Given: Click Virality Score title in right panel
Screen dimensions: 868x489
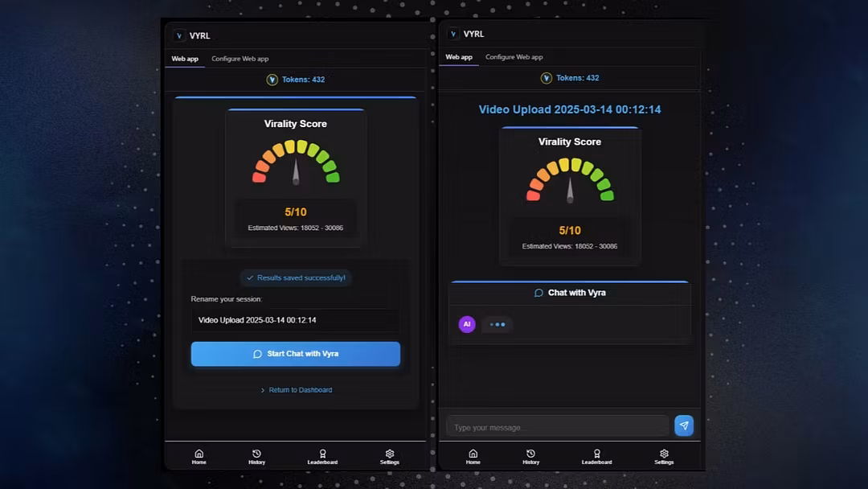Looking at the screenshot, I should tap(570, 142).
